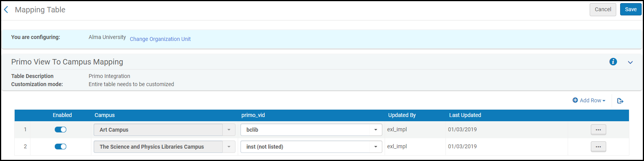This screenshot has width=644, height=161.
Task: Toggle Enabled switch for Art Campus row
Action: pyautogui.click(x=61, y=130)
